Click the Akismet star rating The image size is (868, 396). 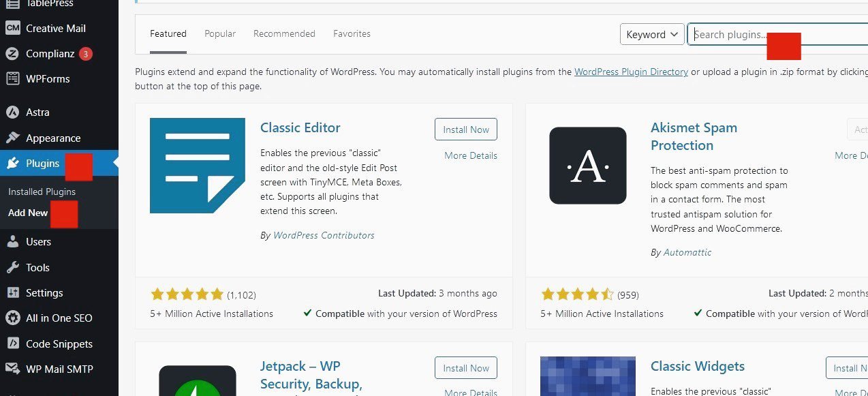pos(577,294)
